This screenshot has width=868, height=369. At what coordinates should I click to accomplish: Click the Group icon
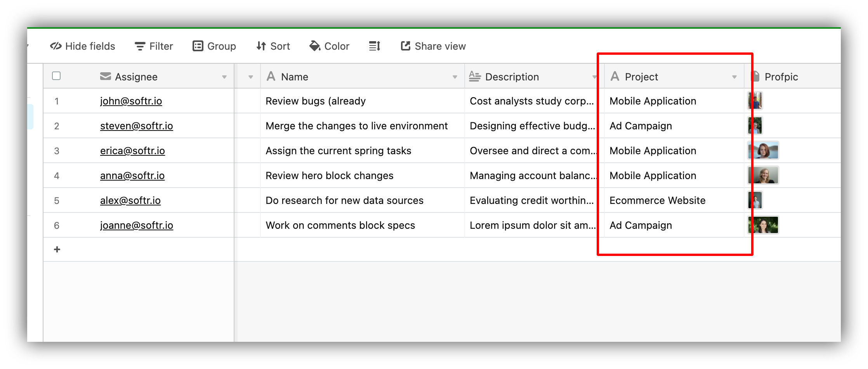point(198,46)
